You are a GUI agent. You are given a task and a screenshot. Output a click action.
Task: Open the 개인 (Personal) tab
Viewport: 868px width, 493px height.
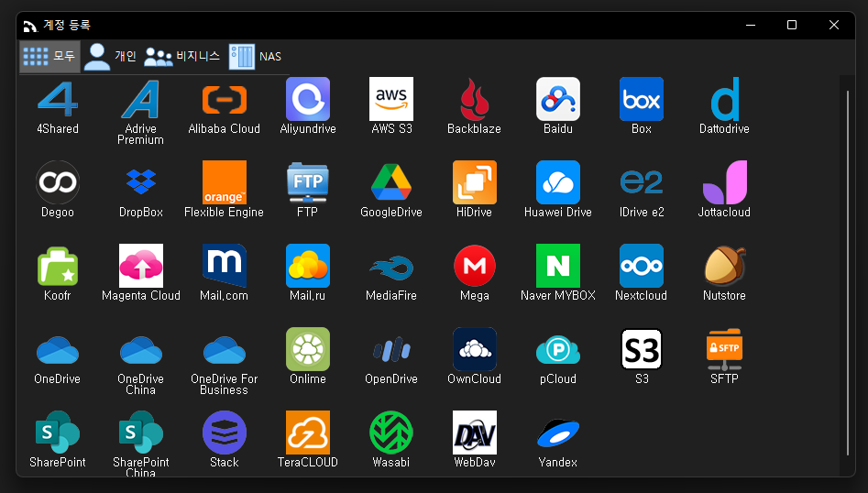(110, 57)
